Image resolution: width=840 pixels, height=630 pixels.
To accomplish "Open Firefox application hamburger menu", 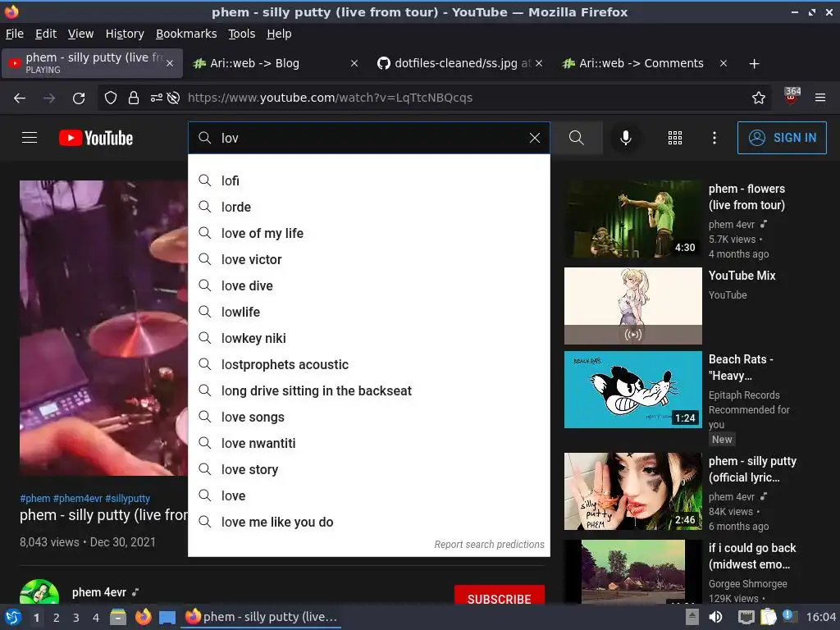I will tap(819, 98).
